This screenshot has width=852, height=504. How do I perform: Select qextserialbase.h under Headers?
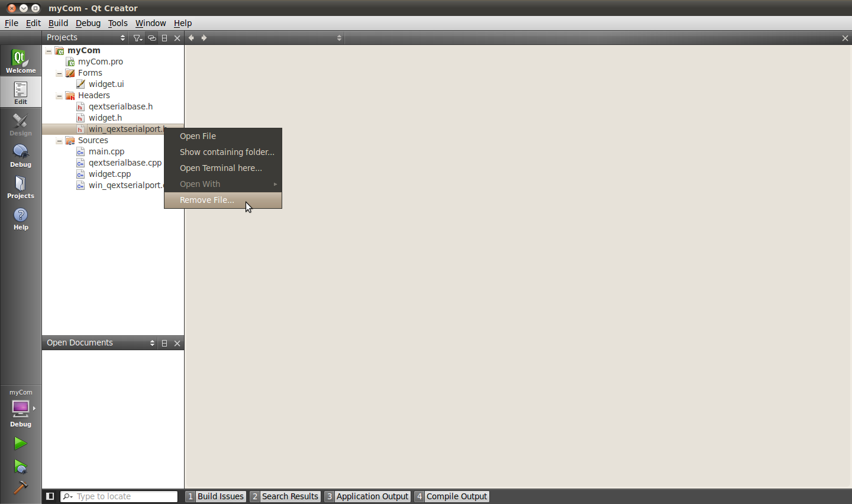pos(121,106)
